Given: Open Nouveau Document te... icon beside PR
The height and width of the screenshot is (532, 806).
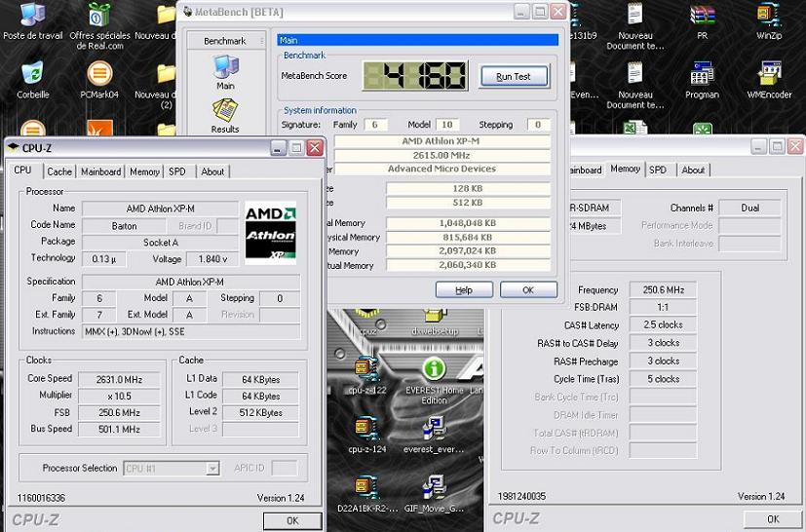Looking at the screenshot, I should pyautogui.click(x=635, y=25).
